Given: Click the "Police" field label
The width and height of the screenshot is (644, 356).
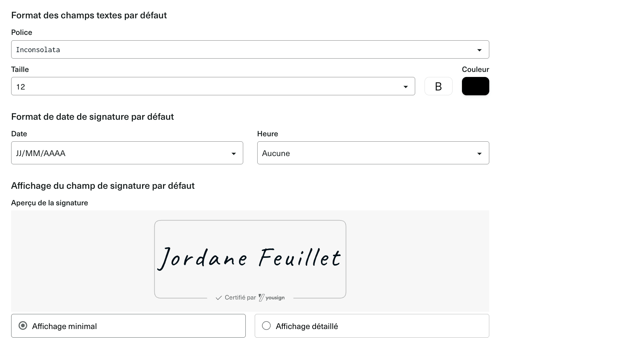Looking at the screenshot, I should pyautogui.click(x=22, y=32).
